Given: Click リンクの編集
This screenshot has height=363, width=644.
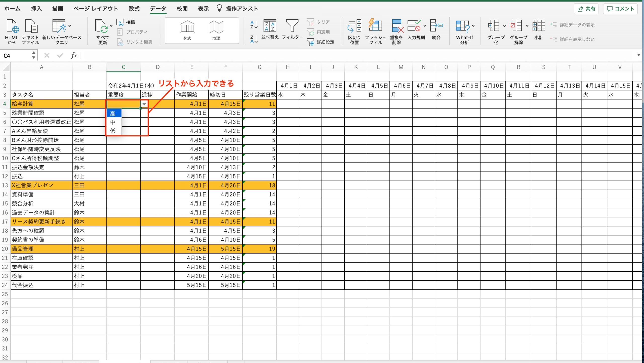Looking at the screenshot, I should click(134, 42).
